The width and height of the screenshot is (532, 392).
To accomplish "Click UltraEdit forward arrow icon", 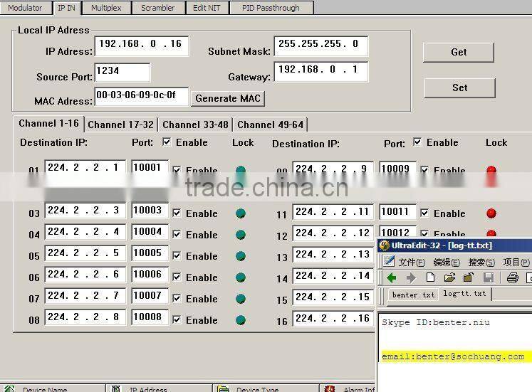I will (411, 278).
